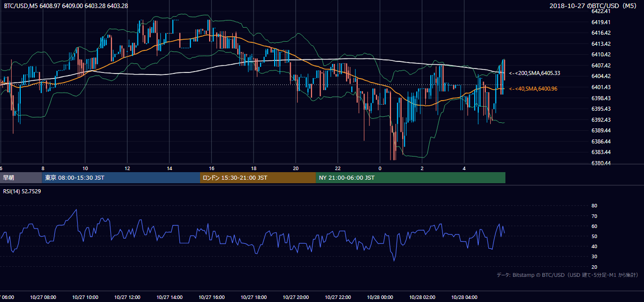Click price axis label 6407.42
Screen dimensions: 644x302
tap(601, 65)
